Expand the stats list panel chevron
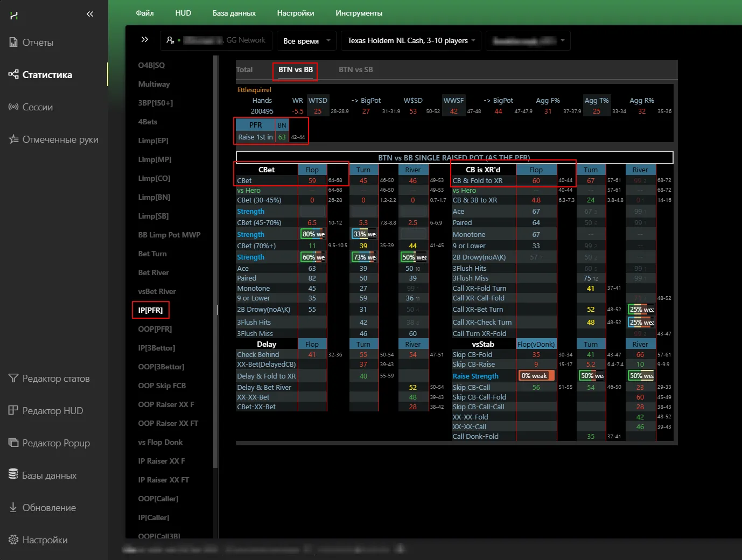Screen dimensions: 742x560 144,39
